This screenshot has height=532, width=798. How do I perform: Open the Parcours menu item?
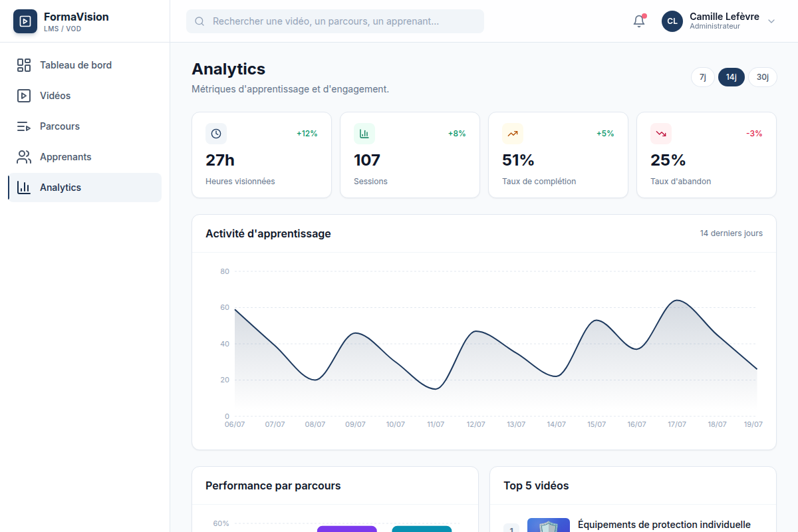(85, 126)
